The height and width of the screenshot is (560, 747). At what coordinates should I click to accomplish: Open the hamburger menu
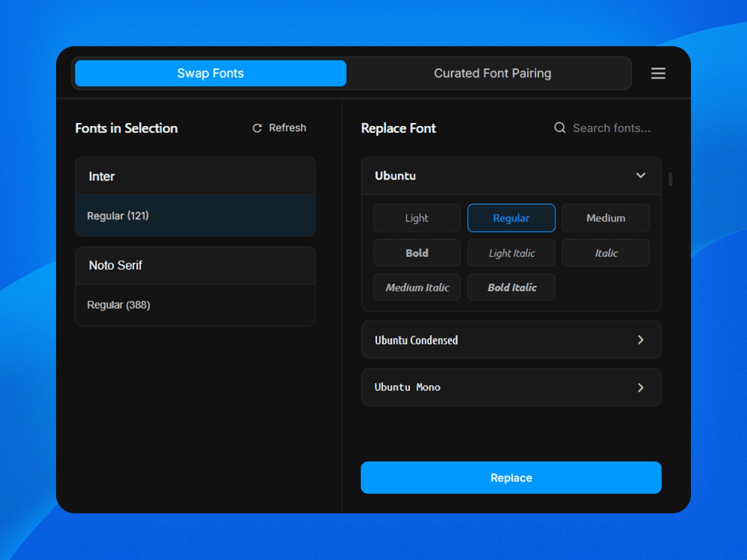pos(658,73)
